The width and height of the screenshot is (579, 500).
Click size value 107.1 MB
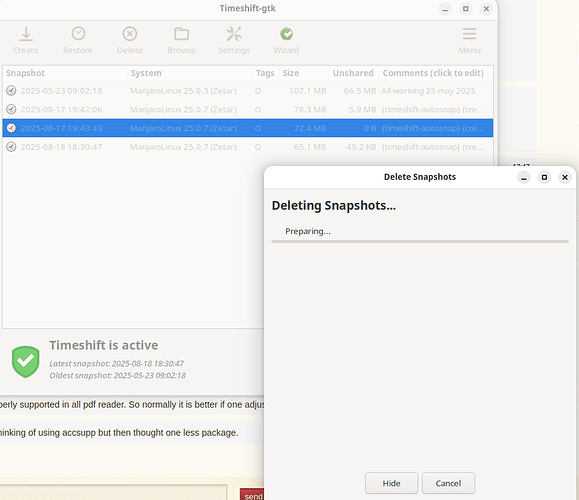(308, 91)
